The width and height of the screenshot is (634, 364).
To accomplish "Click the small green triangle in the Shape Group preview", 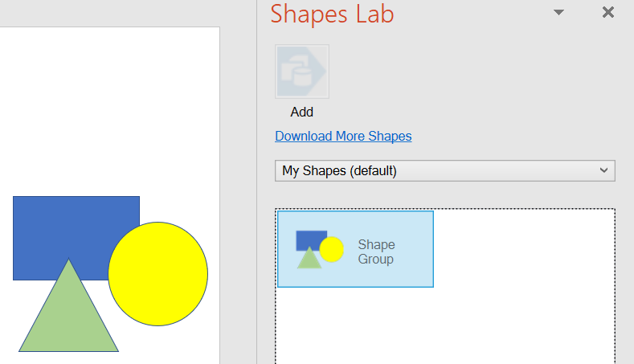I will click(309, 260).
